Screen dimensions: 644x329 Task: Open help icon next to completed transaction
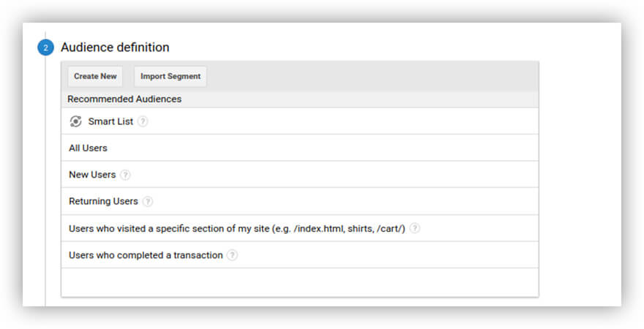coord(232,255)
